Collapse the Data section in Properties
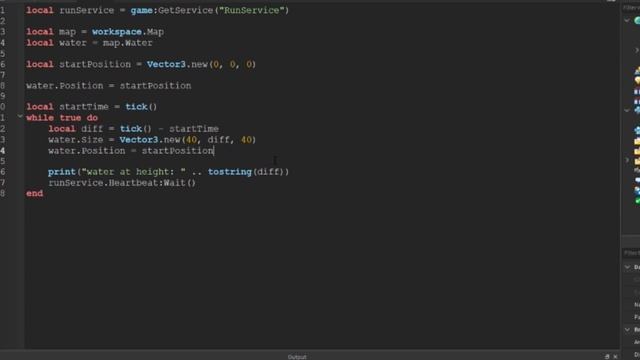 coord(627,267)
